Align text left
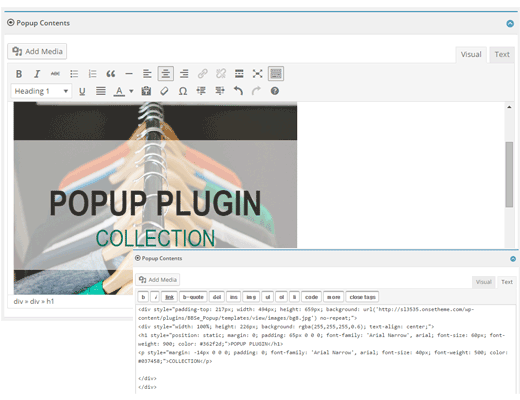The width and height of the screenshot is (520, 400). (x=147, y=74)
